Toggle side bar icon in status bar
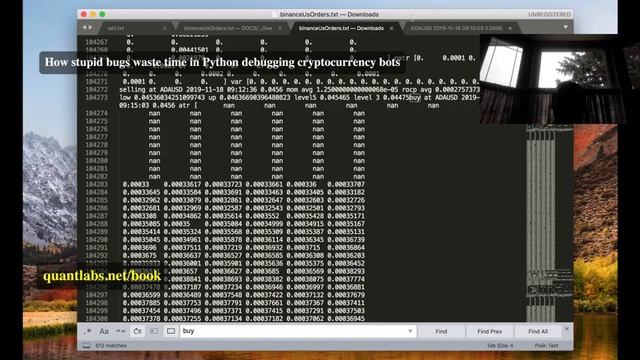Image resolution: width=640 pixels, height=360 pixels. [87, 346]
